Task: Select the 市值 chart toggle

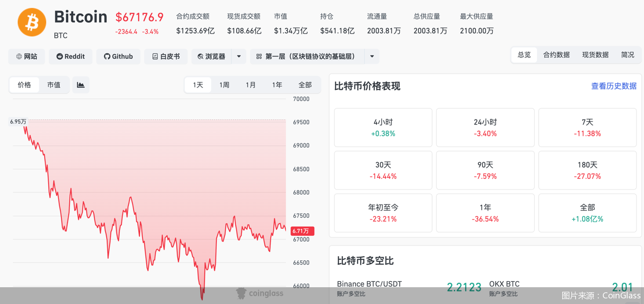Action: tap(54, 85)
